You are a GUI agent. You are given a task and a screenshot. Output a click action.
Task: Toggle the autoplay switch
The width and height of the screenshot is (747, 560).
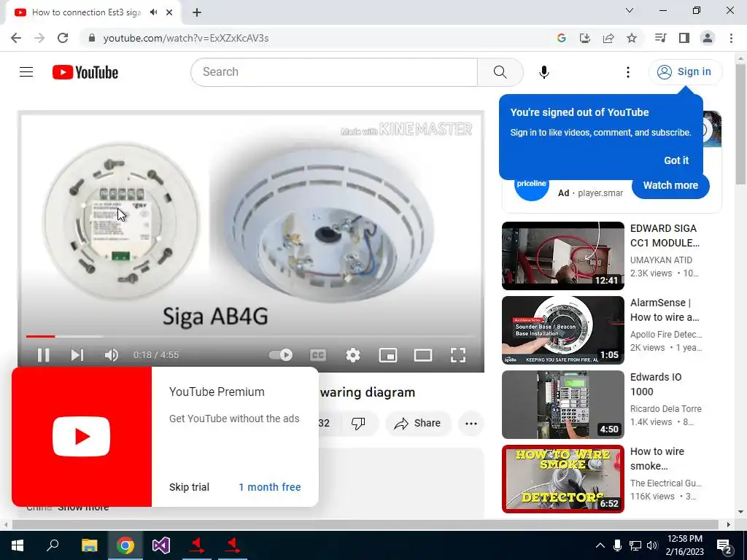coord(281,355)
